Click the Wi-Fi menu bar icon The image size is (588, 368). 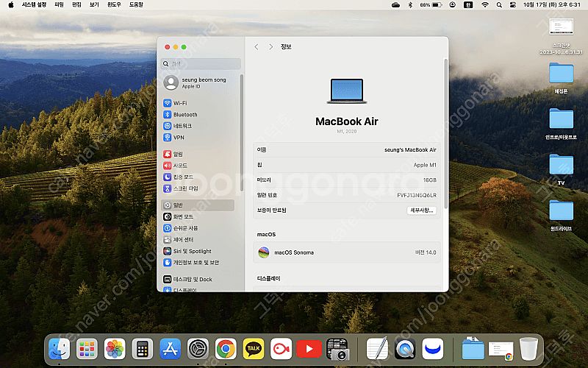click(x=485, y=5)
